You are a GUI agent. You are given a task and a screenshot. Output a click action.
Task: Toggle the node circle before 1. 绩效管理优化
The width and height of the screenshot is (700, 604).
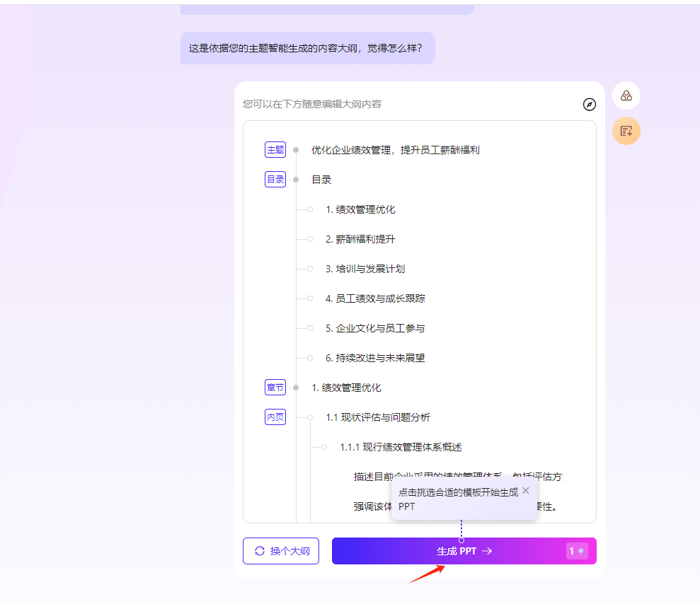click(309, 209)
